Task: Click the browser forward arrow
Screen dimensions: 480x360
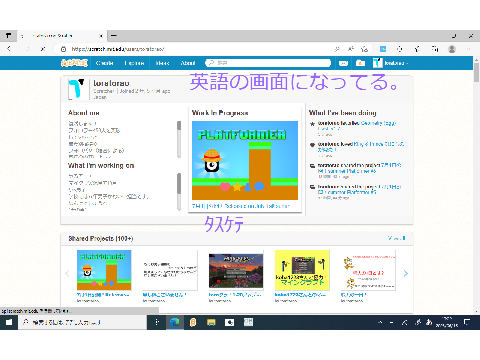Action: click(28, 49)
